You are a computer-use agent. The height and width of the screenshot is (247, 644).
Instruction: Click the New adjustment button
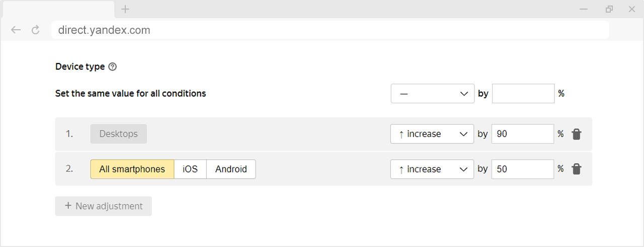point(103,206)
